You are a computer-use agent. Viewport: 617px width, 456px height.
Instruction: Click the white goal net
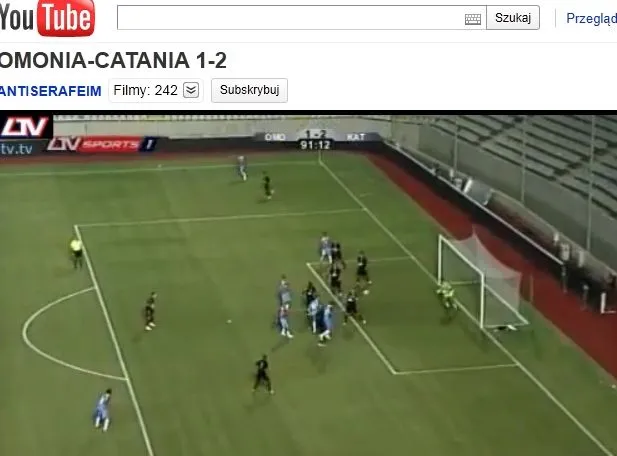483,280
